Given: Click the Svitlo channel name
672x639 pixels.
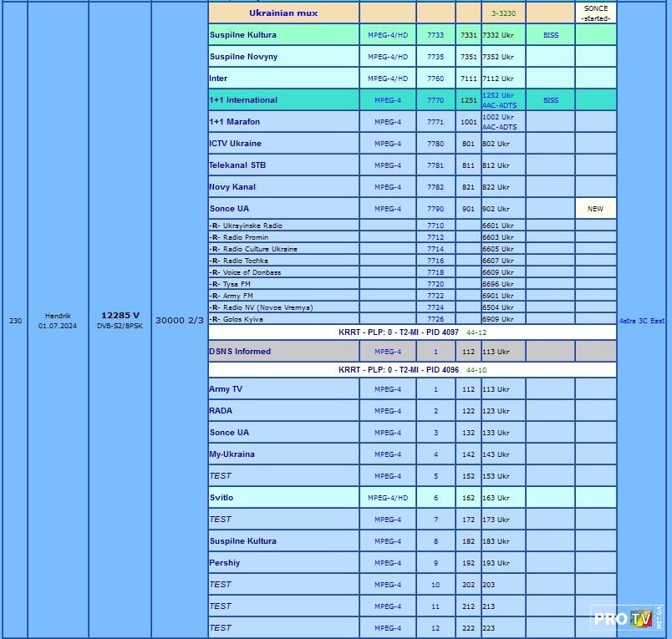Looking at the screenshot, I should pos(221,498).
